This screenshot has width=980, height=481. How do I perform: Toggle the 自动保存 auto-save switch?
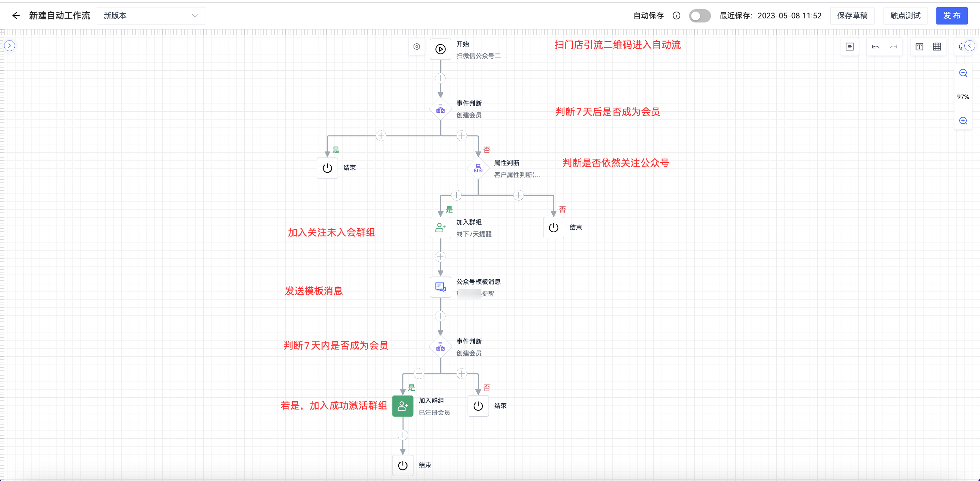pos(700,16)
